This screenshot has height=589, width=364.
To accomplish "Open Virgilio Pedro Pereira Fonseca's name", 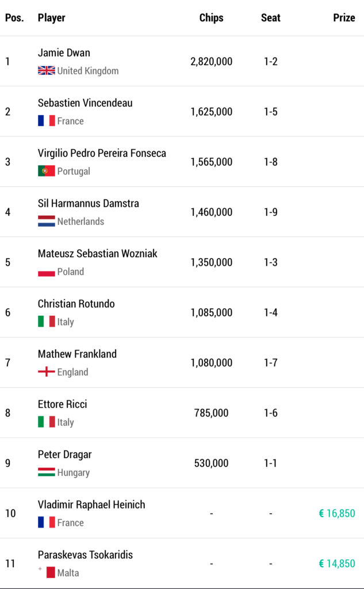I will pyautogui.click(x=102, y=153).
